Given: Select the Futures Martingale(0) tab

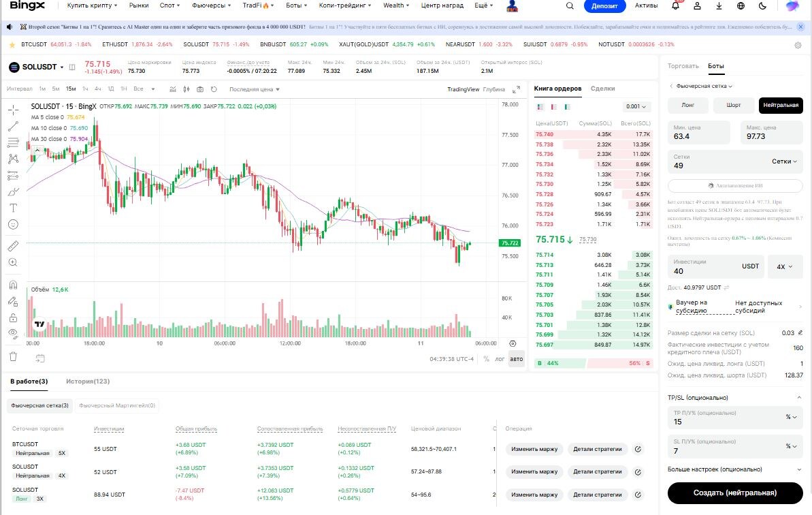Looking at the screenshot, I should click(x=117, y=406).
